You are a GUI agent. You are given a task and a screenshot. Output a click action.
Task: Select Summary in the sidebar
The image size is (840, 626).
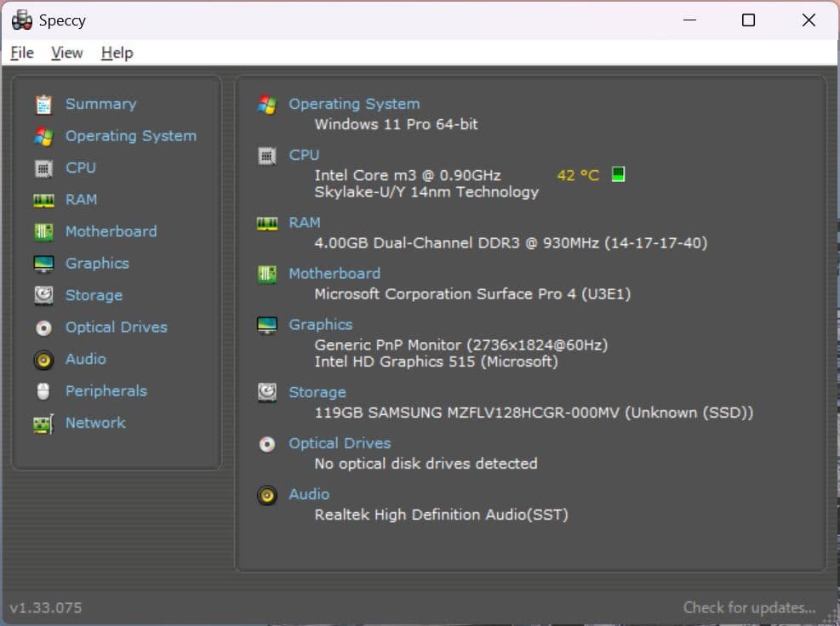[100, 104]
